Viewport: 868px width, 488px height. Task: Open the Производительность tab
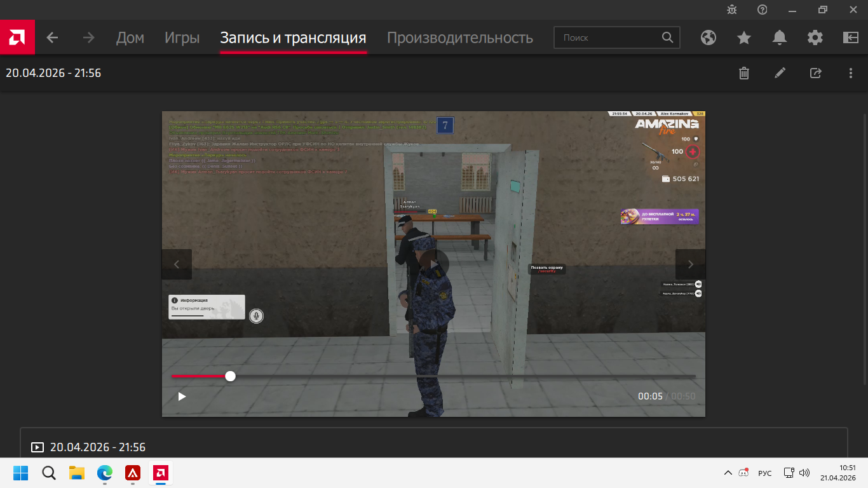pos(459,37)
